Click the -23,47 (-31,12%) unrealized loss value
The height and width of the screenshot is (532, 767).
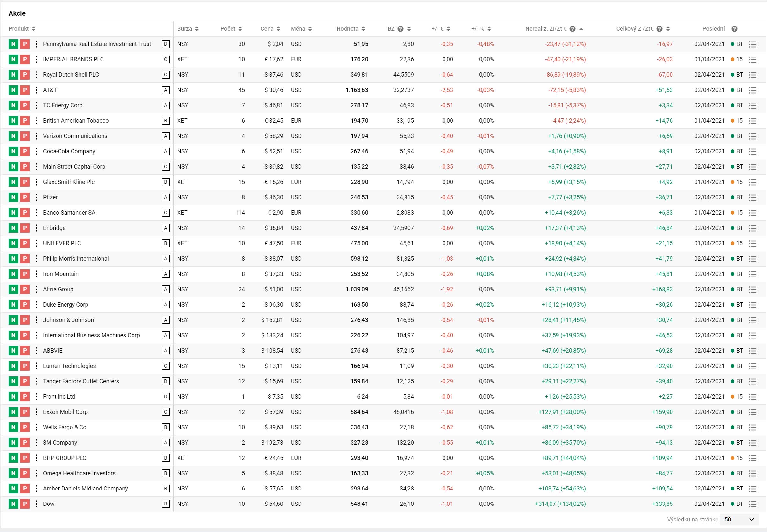(x=565, y=44)
